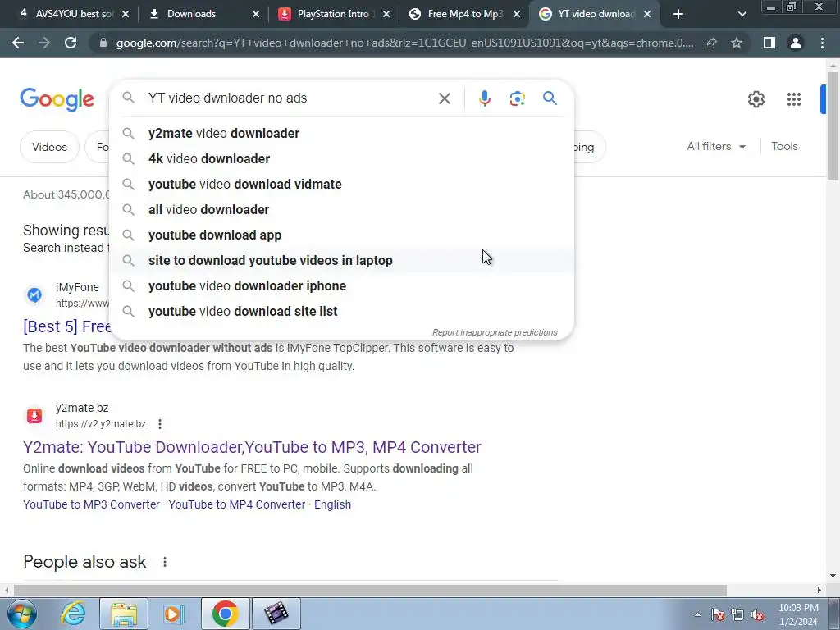Open the English sitelink
Image resolution: width=840 pixels, height=630 pixels.
point(332,504)
